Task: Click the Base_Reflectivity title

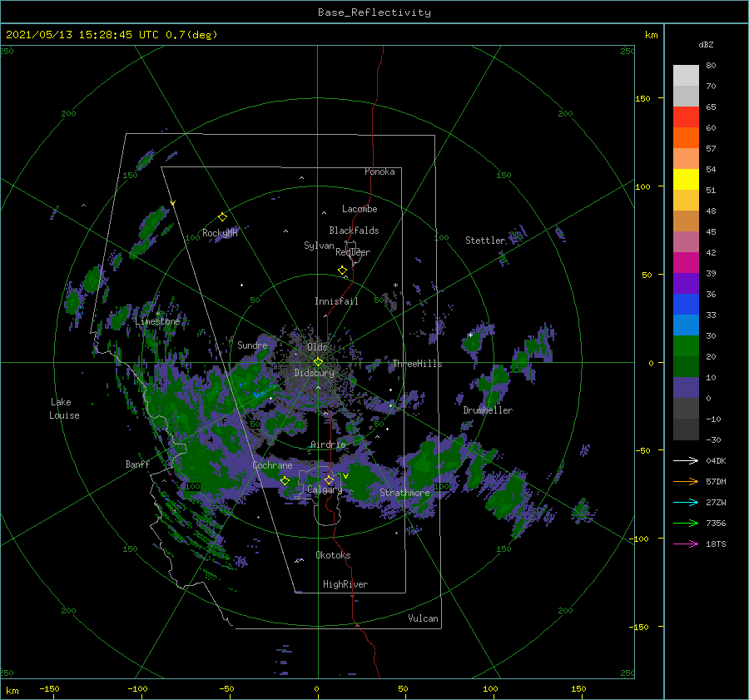Action: [x=374, y=12]
